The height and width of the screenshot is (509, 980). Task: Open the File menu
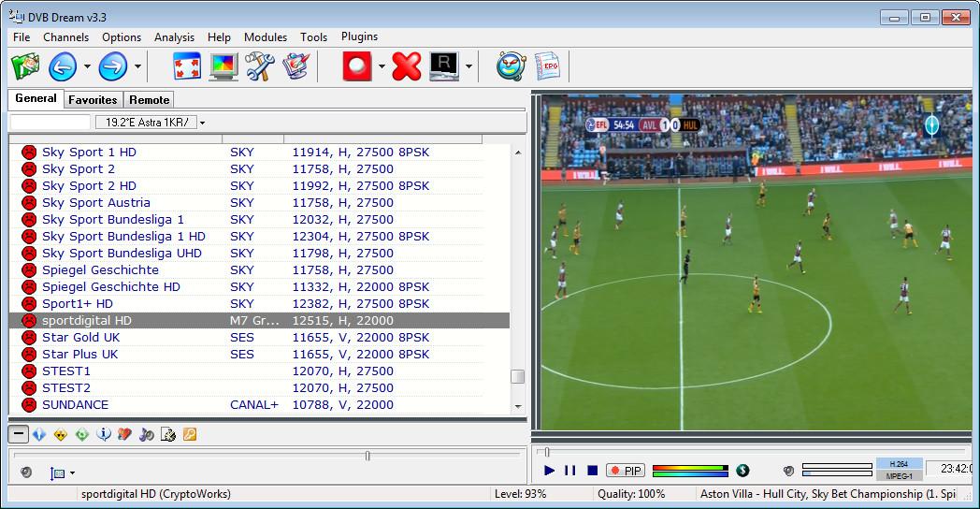22,36
